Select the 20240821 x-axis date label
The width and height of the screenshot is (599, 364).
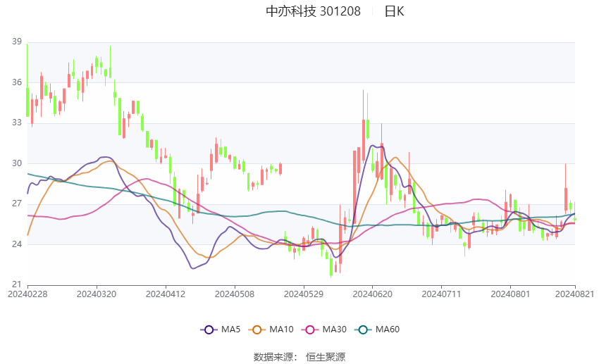coord(574,294)
